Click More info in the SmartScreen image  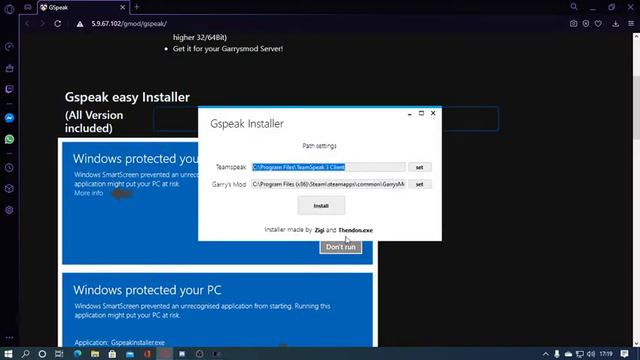point(89,193)
